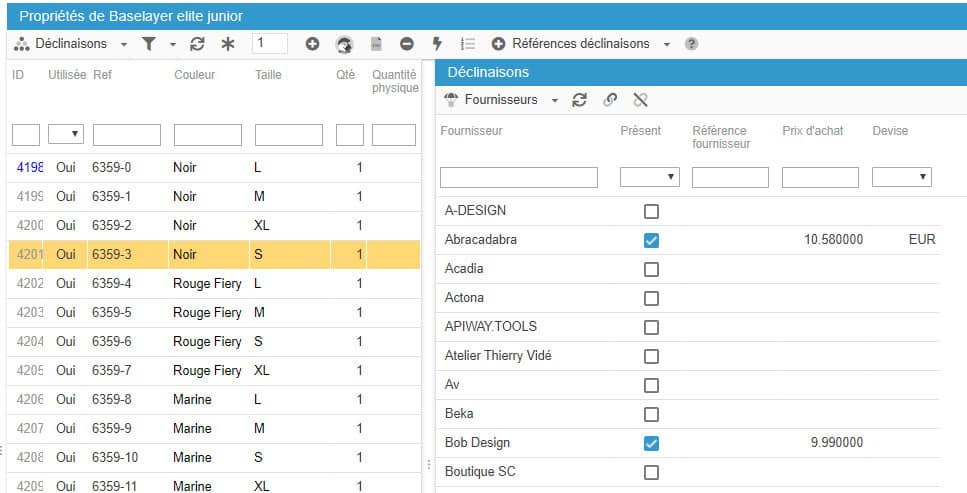Click the unlink broken chain icon
This screenshot has height=493, width=967.
coord(641,100)
